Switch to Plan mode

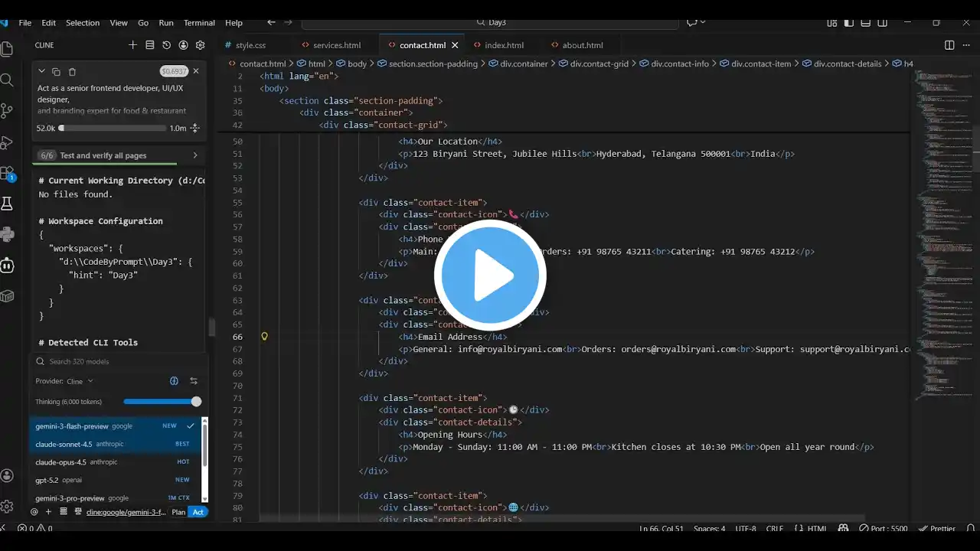(178, 512)
